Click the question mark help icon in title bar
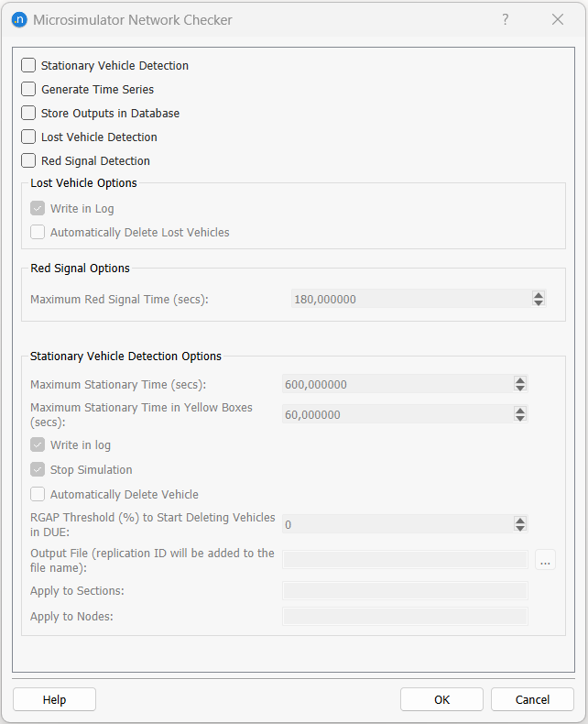Viewport: 588px width, 724px height. [506, 19]
